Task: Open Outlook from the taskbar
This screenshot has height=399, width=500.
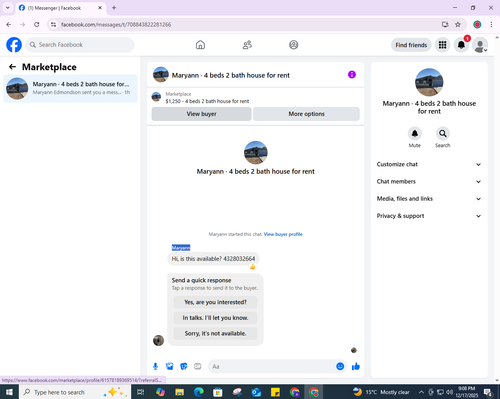Action: (x=256, y=392)
